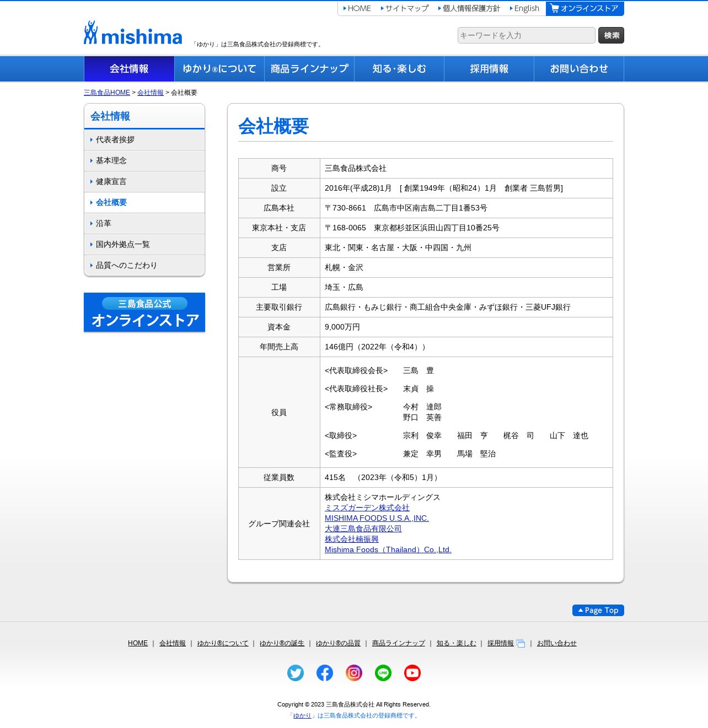
Task: Click the オンラインストア cart button in the header
Action: click(x=585, y=8)
